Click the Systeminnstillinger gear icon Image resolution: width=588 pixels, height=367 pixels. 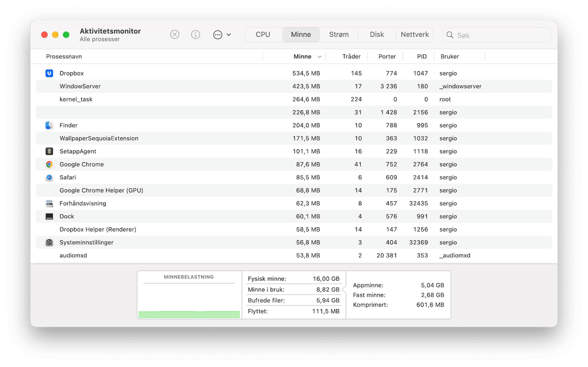pyautogui.click(x=49, y=243)
